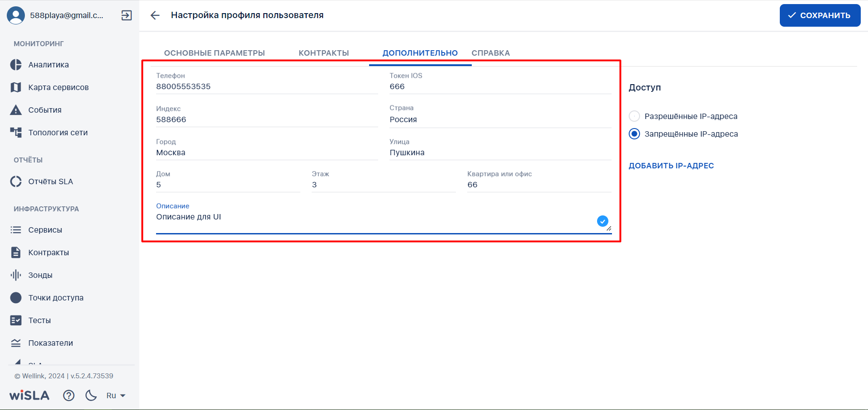Screen dimensions: 868x410
Task: Open Контракты sidebar menu item
Action: point(48,253)
